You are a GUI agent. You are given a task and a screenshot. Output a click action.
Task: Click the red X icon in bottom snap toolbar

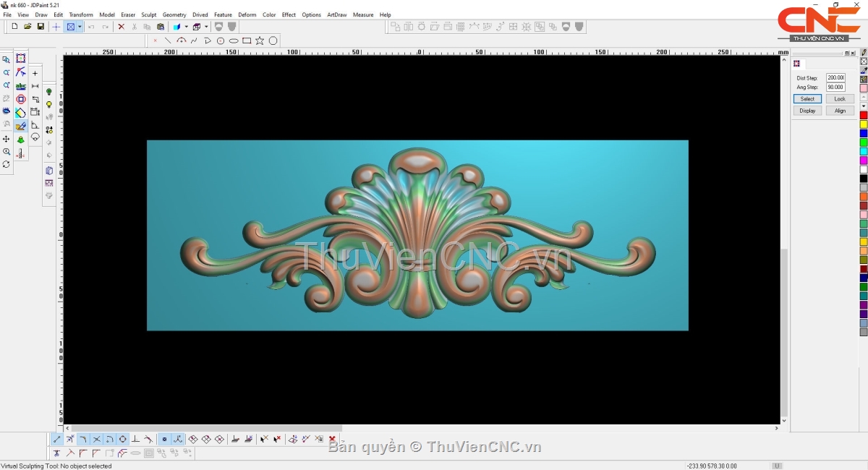tap(332, 439)
